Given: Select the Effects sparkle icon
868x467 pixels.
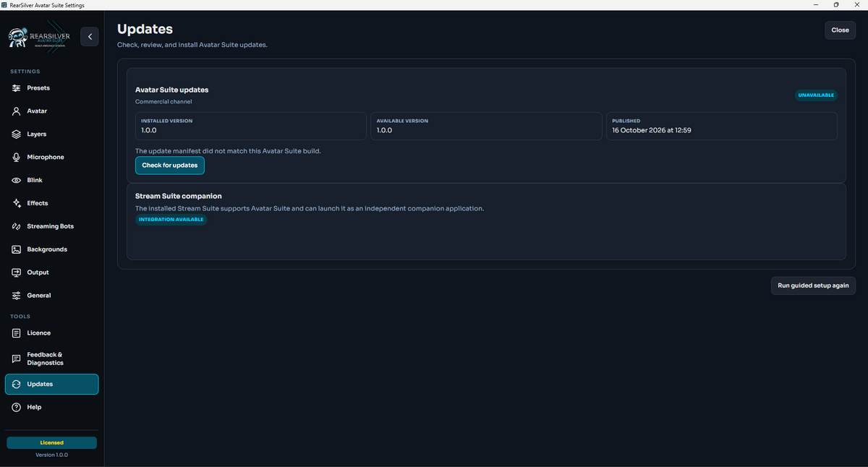Looking at the screenshot, I should [x=17, y=203].
